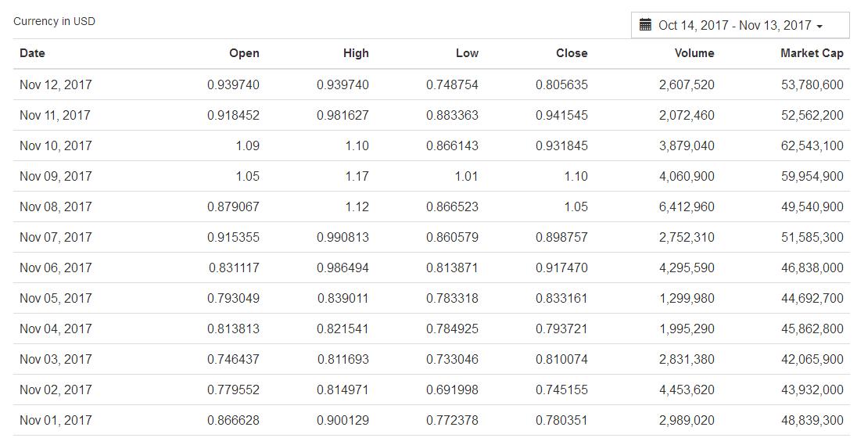Select market cap value 62,543,100
This screenshot has height=438, width=868.
(x=812, y=145)
